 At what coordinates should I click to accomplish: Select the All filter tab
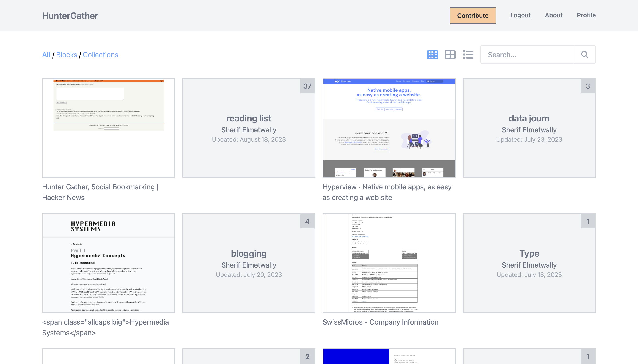[46, 55]
